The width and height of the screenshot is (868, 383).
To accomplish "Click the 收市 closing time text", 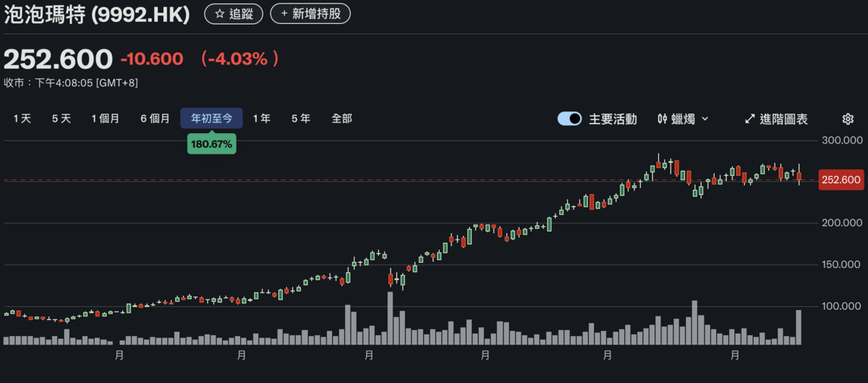I will point(71,83).
